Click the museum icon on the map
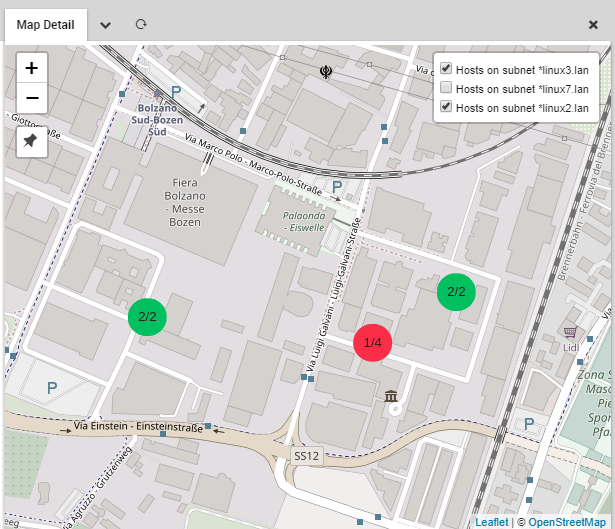 (392, 397)
